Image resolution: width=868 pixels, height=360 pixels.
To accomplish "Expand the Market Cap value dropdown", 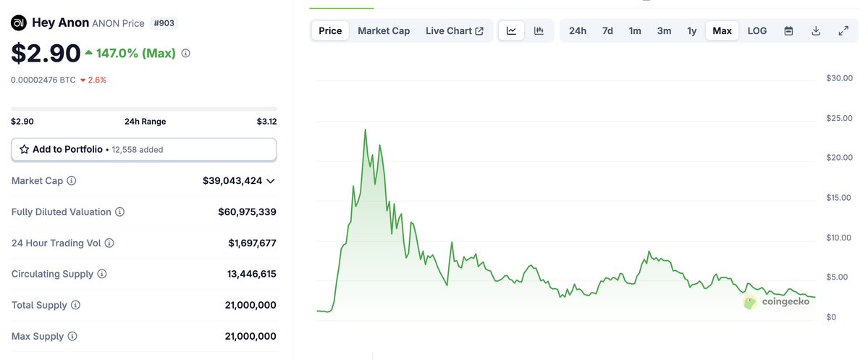I will (x=270, y=181).
